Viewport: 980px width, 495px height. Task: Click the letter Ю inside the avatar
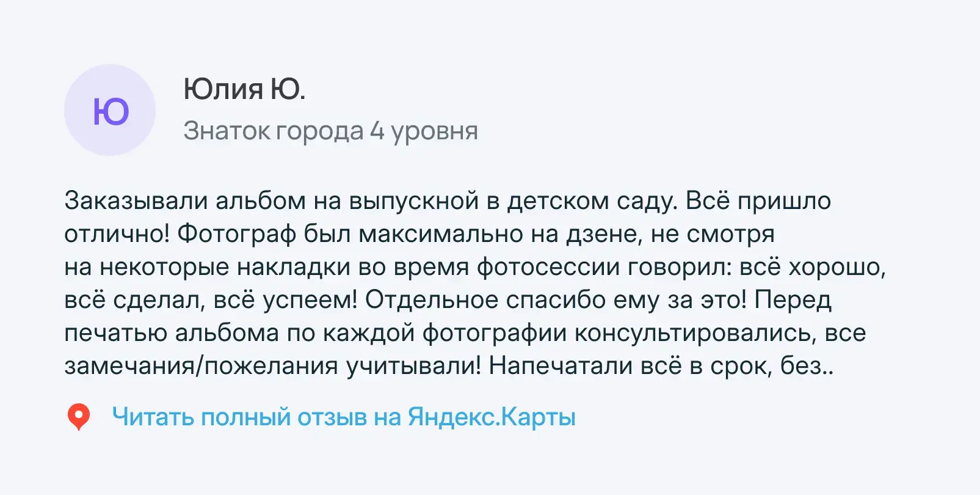[x=111, y=112]
